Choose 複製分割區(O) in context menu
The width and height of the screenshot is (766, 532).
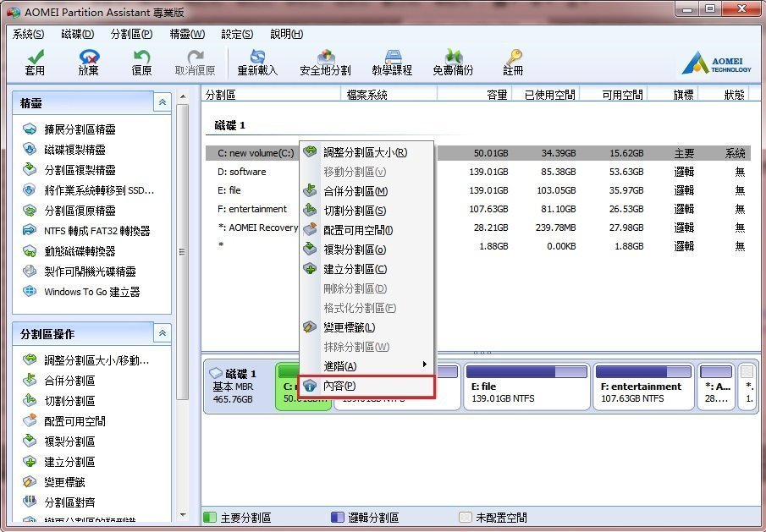tap(366, 250)
